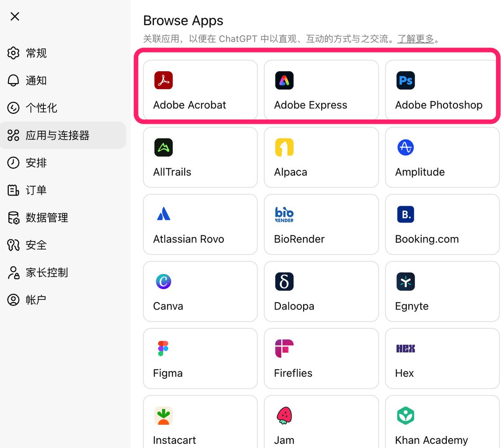Click the Adobe Photoshop Ps icon
The height and width of the screenshot is (448, 501).
(405, 80)
